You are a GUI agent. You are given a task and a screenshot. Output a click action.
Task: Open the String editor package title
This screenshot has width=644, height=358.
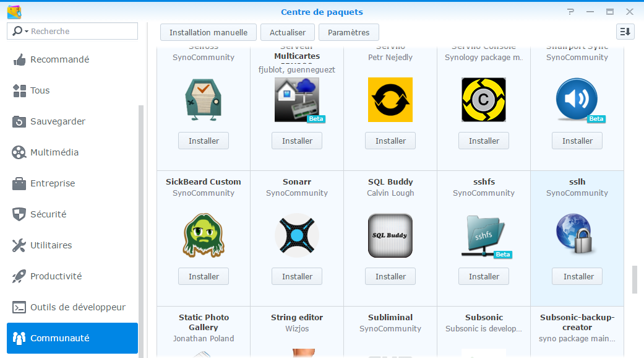(297, 317)
